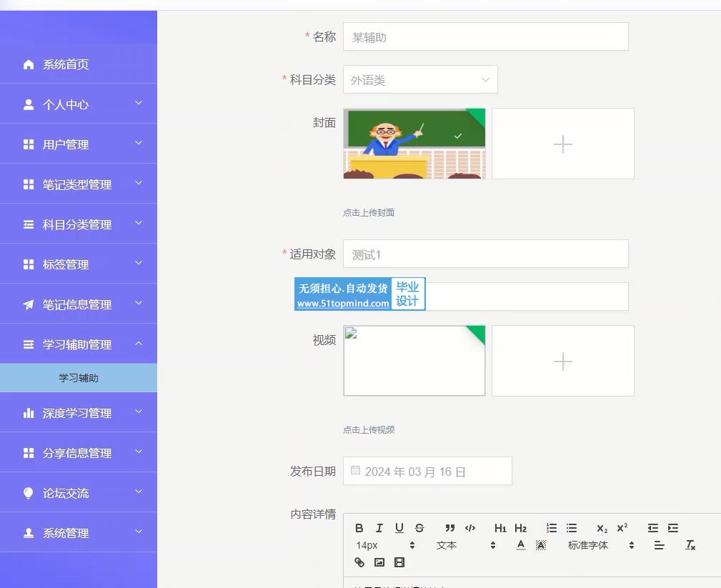This screenshot has height=588, width=721.
Task: Collapse the 学习辅助管理 sidebar menu
Action: pos(79,344)
